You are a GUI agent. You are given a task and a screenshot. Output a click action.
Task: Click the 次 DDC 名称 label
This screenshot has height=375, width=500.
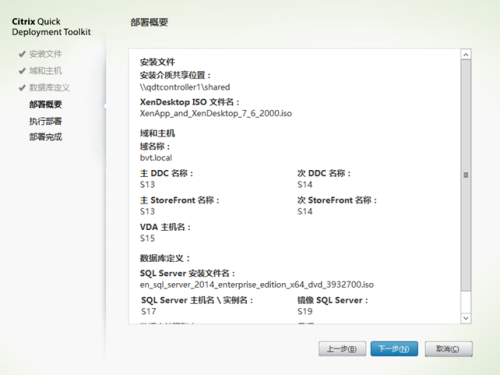pos(324,173)
